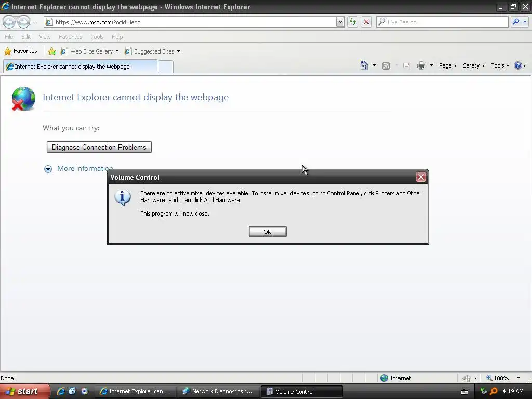The height and width of the screenshot is (399, 532).
Task: Click the keyboard icon on taskbar
Action: pyautogui.click(x=464, y=392)
